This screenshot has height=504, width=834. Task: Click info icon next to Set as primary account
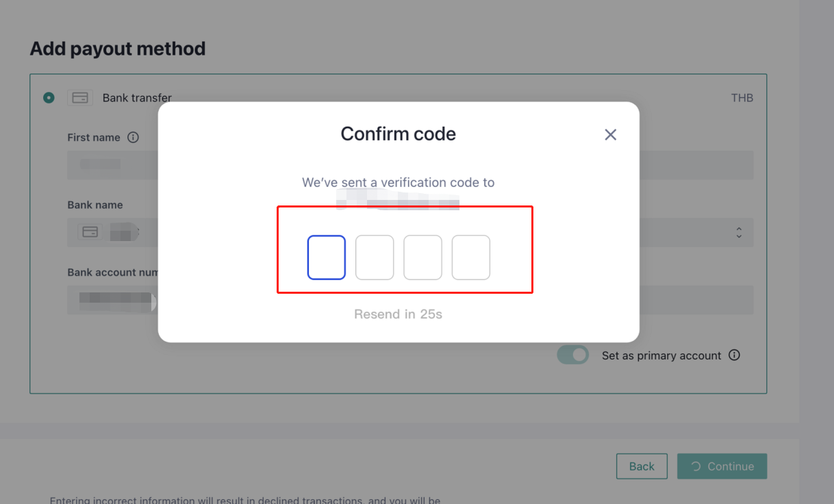click(x=734, y=355)
